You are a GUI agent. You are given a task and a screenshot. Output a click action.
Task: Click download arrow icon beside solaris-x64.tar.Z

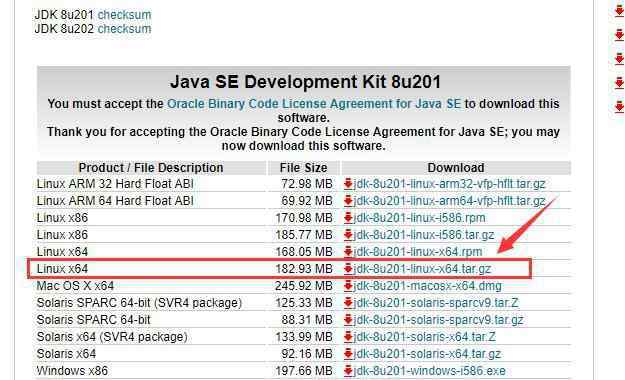(x=348, y=337)
